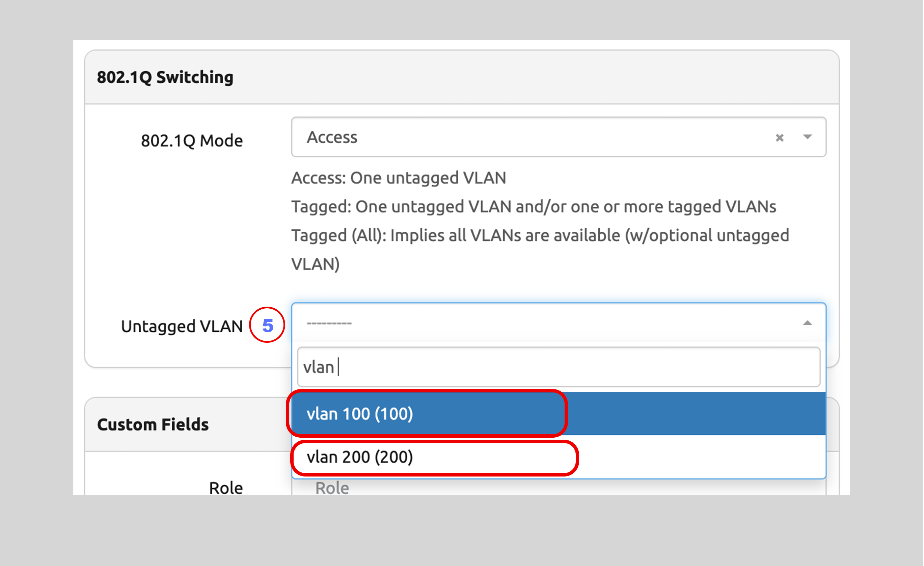This screenshot has width=924, height=566.
Task: Click the Access mode label text
Action: [x=332, y=137]
